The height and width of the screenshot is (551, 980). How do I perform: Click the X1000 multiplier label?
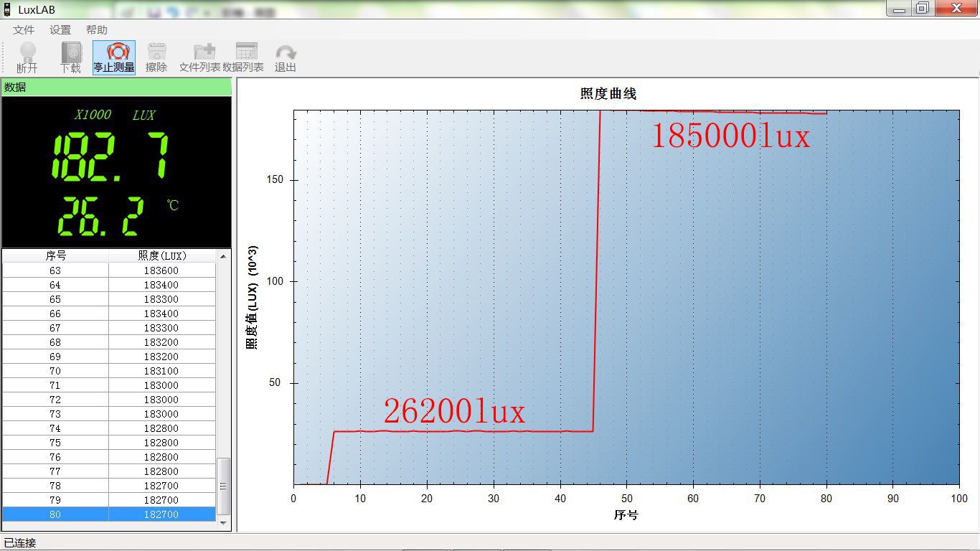[93, 115]
